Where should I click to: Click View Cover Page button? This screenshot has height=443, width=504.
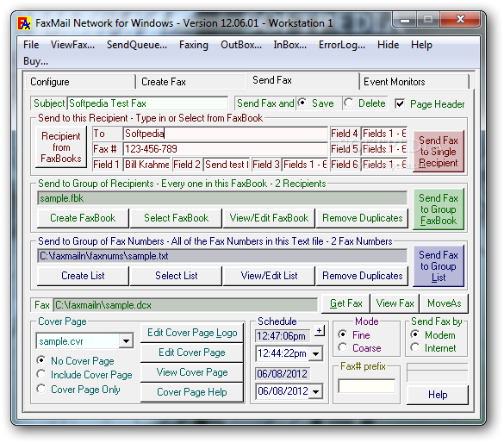[x=192, y=372]
